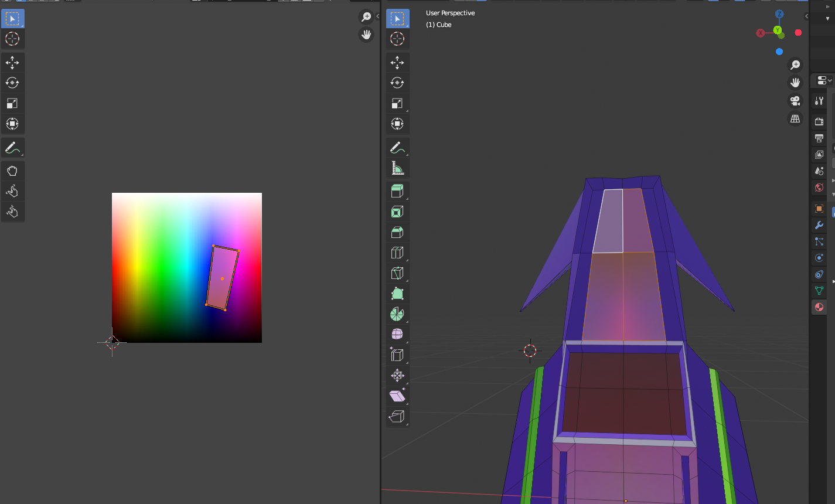The width and height of the screenshot is (835, 504).
Task: Toggle camera view in 3D viewport
Action: pyautogui.click(x=795, y=101)
